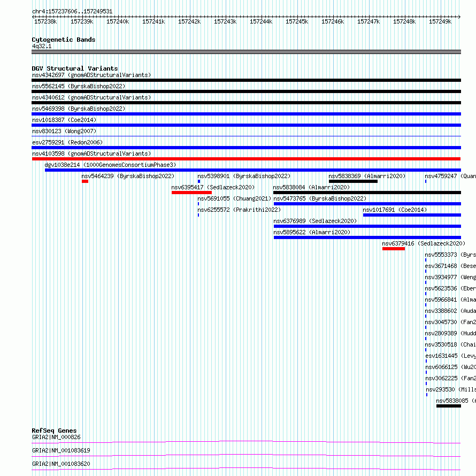Click the GRIA2|NM_000826 transcript label
This screenshot has width=476, height=476.
coord(57,437)
